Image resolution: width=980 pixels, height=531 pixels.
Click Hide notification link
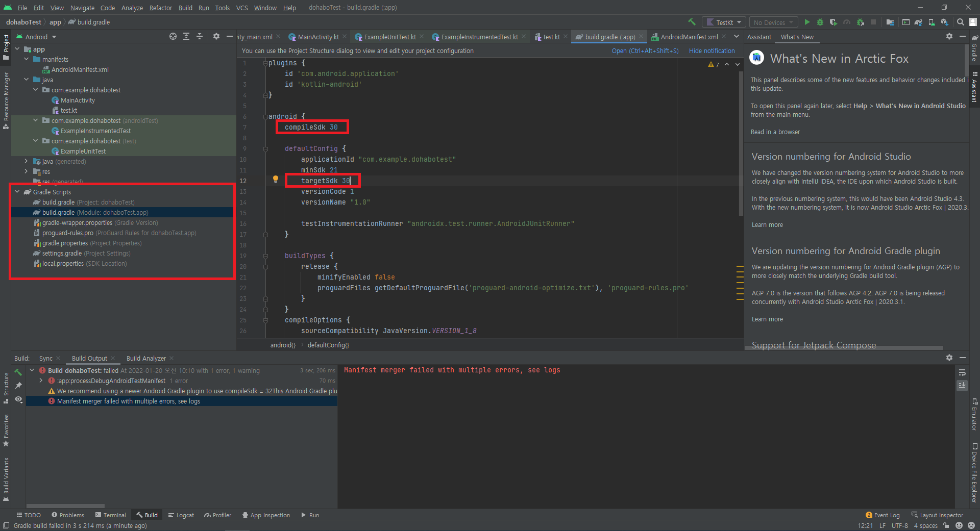tap(712, 50)
